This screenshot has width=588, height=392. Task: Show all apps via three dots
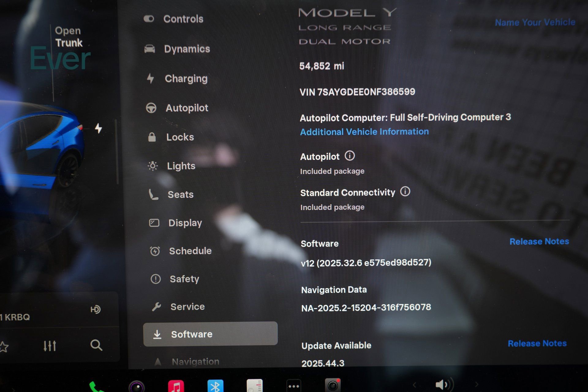point(294,386)
